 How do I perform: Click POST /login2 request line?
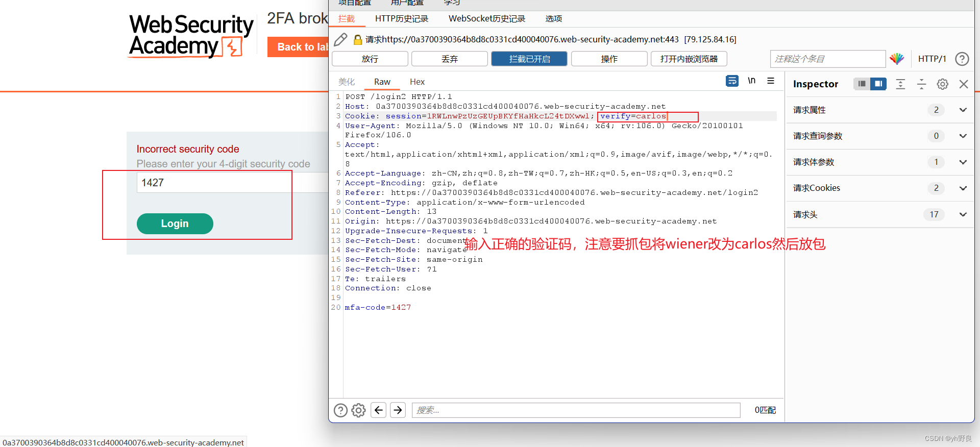(x=399, y=96)
